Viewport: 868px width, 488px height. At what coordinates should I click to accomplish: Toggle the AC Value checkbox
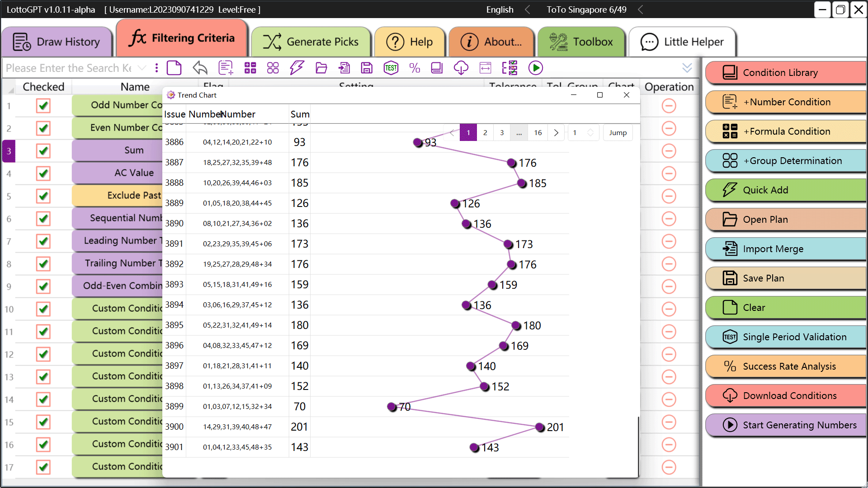(43, 174)
